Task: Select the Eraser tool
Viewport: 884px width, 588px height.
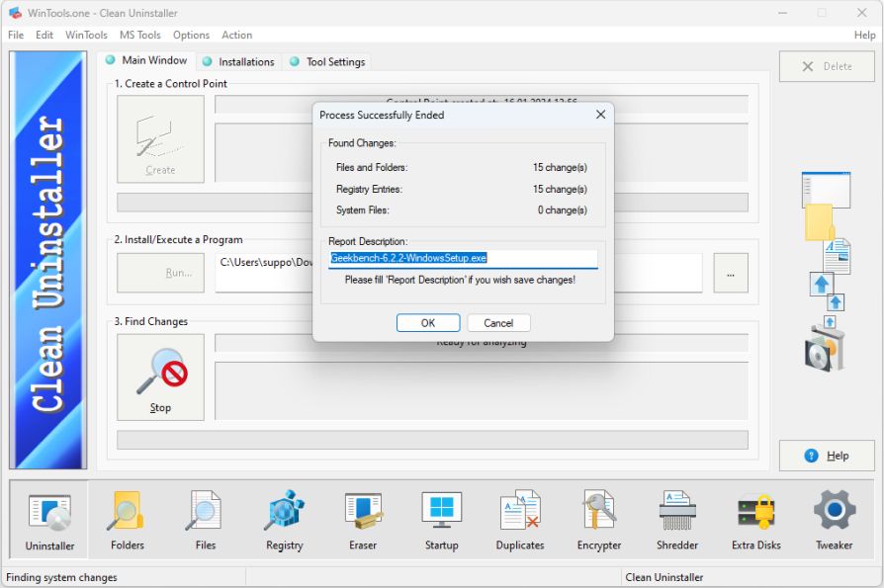Action: pyautogui.click(x=363, y=519)
